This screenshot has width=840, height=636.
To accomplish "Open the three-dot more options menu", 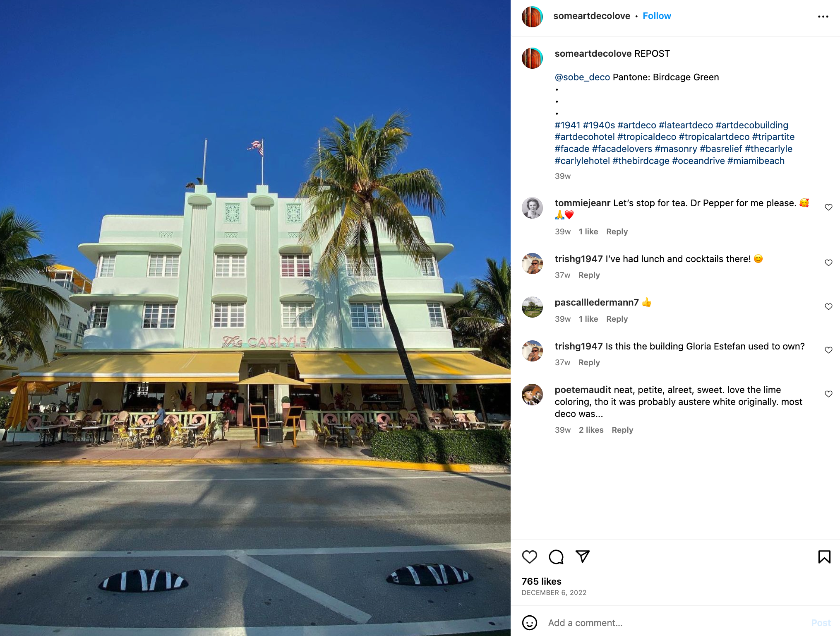I will click(823, 17).
